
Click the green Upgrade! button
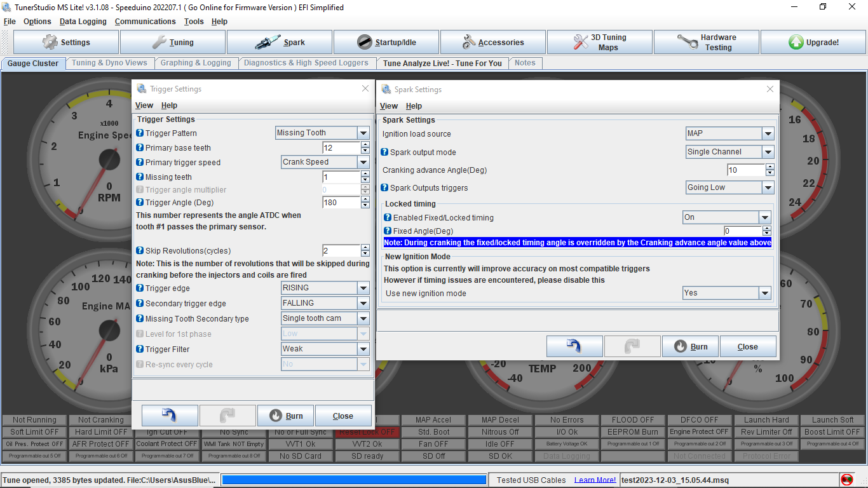click(x=813, y=43)
